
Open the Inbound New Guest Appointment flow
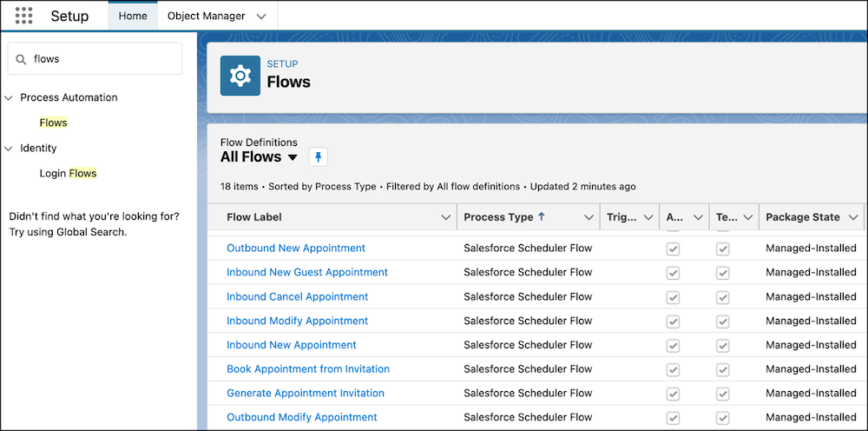tap(307, 272)
